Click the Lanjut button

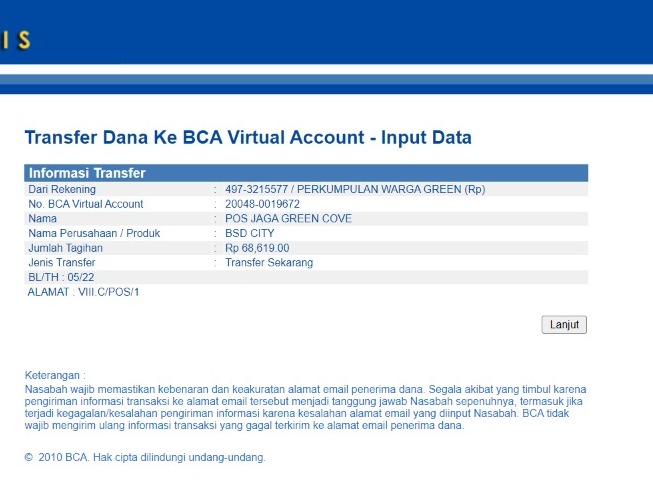click(564, 325)
